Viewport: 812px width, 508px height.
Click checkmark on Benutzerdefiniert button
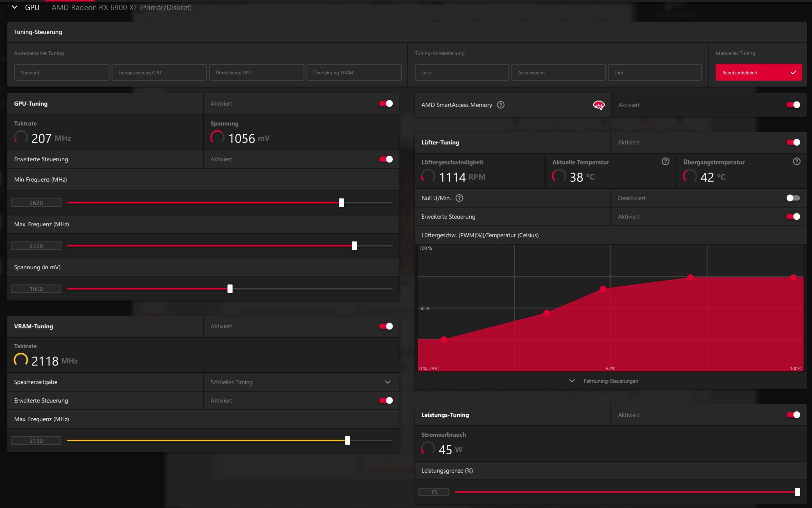(x=793, y=73)
